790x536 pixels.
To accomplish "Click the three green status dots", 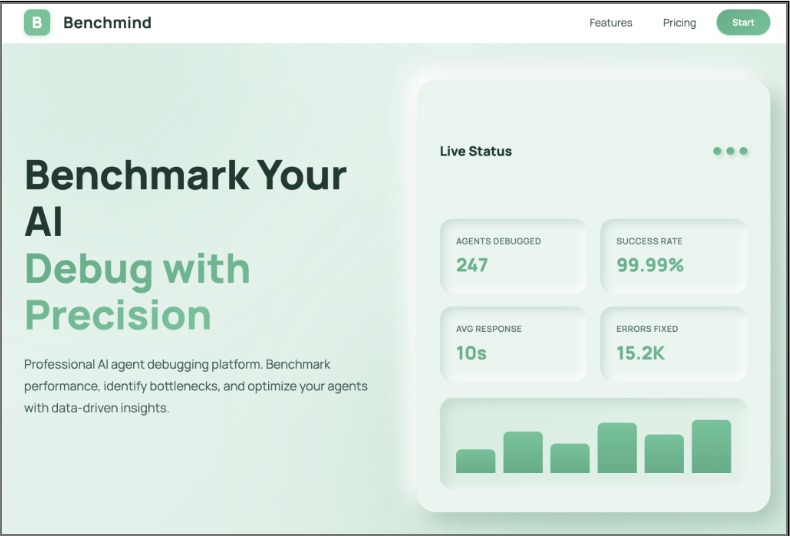I will 730,151.
